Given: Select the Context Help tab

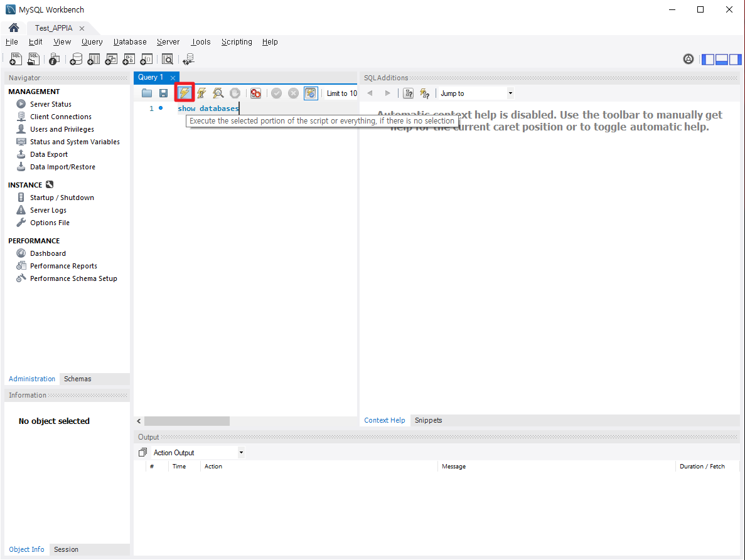Looking at the screenshot, I should click(x=384, y=420).
